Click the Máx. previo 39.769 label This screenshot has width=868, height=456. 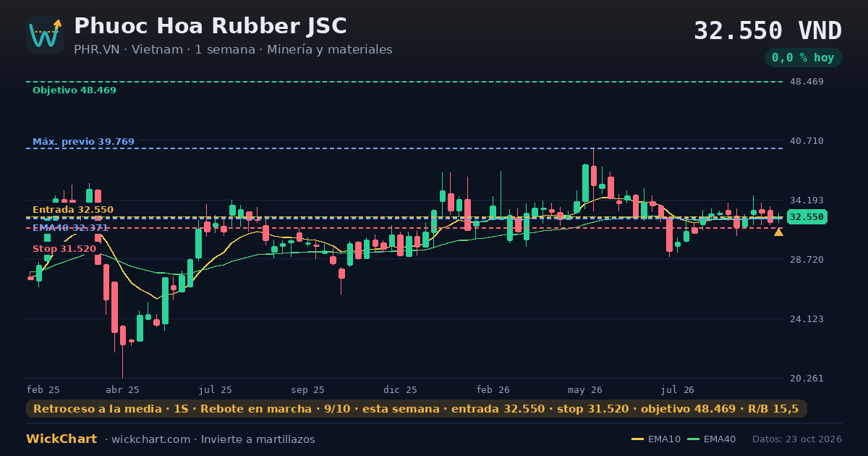pos(83,142)
